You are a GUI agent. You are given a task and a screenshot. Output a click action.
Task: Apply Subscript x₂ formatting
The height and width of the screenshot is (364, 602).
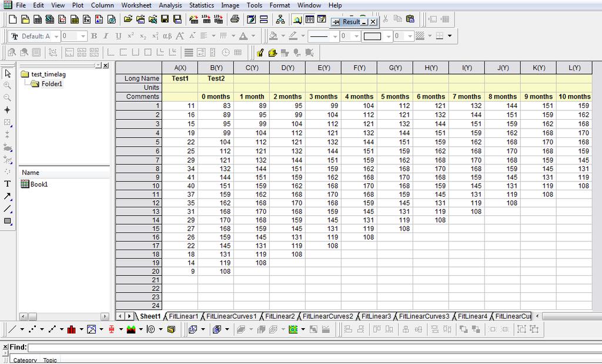[x=143, y=36]
